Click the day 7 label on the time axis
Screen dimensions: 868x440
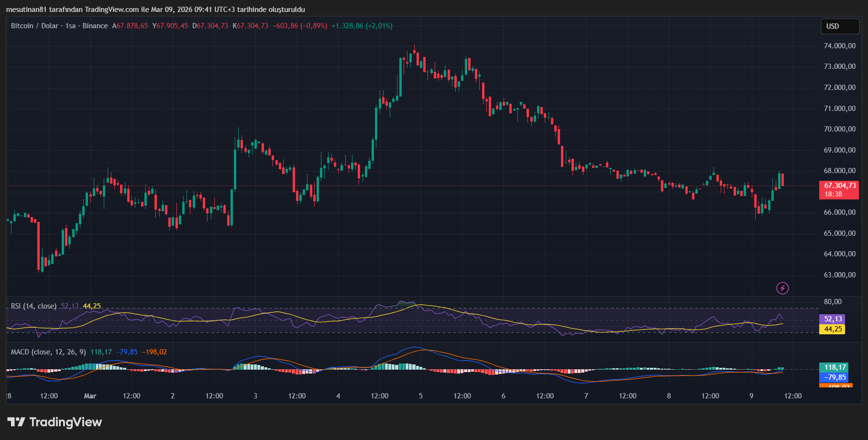click(586, 396)
